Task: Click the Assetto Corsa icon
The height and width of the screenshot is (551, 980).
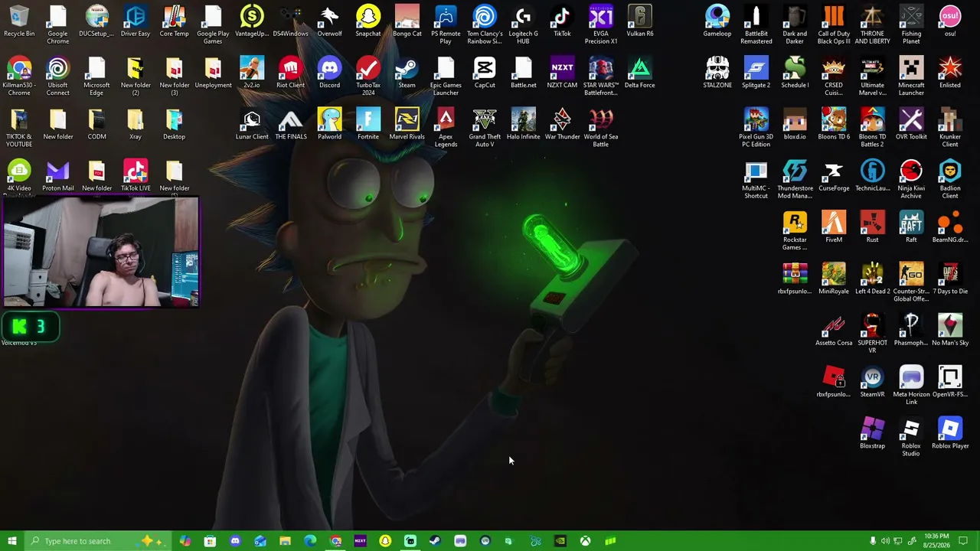Action: tap(834, 331)
